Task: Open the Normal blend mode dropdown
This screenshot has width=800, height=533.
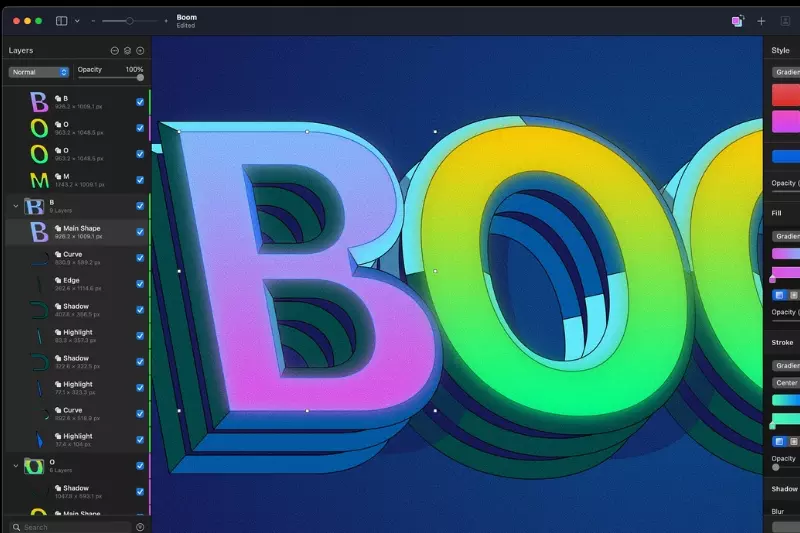Action: pyautogui.click(x=39, y=72)
